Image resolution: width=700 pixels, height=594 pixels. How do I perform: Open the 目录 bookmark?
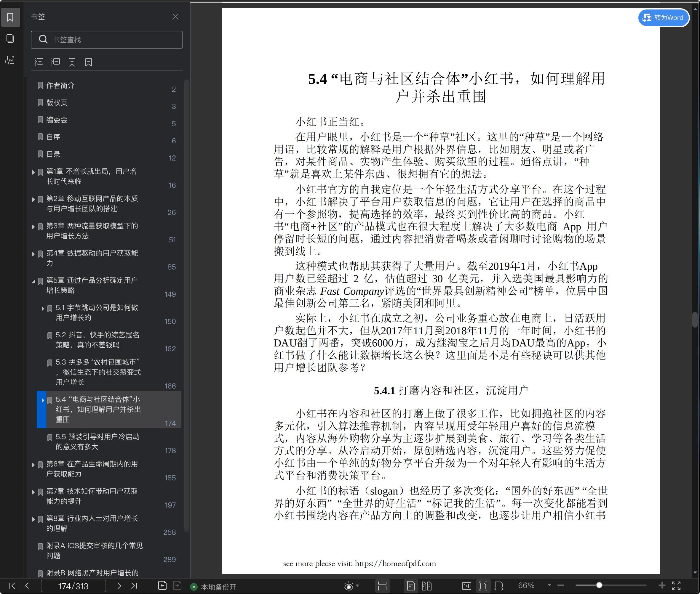pos(53,154)
